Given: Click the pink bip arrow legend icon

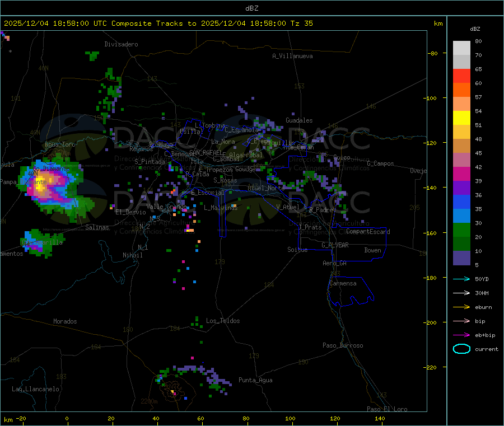Looking at the screenshot, I should point(461,321).
